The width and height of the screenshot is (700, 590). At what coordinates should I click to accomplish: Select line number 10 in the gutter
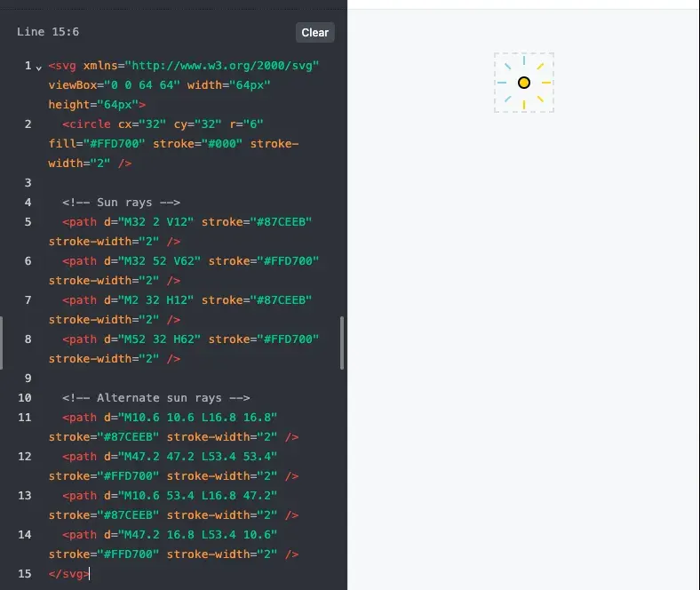pyautogui.click(x=25, y=398)
